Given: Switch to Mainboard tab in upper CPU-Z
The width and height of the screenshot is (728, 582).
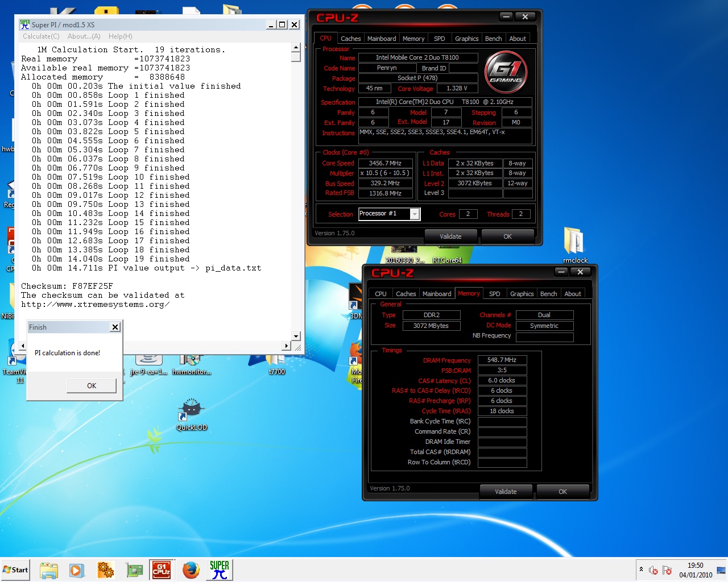Looking at the screenshot, I should pyautogui.click(x=382, y=39).
